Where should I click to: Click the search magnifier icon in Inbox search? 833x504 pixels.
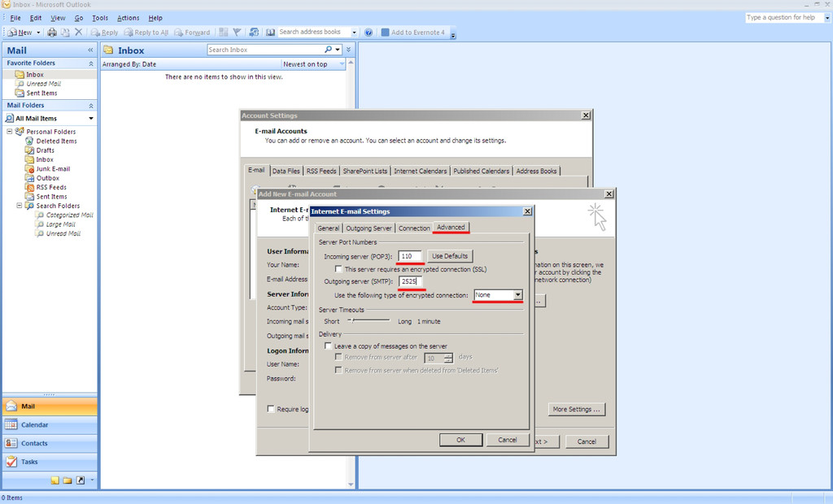[329, 50]
